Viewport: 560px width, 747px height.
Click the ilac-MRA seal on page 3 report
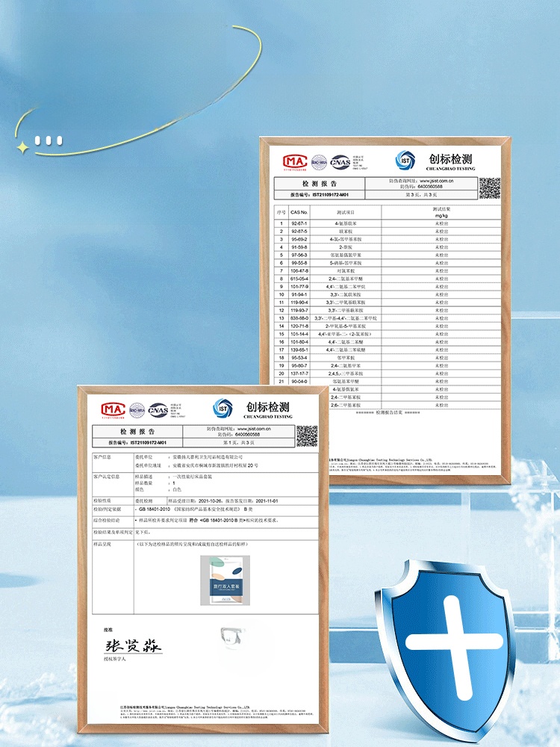[x=319, y=162]
